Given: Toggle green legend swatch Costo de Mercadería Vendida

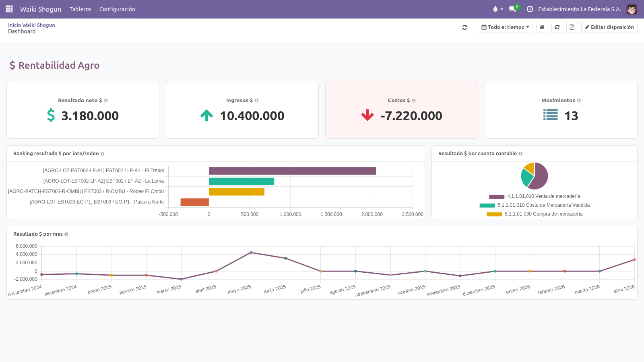Looking at the screenshot, I should click(x=487, y=206).
